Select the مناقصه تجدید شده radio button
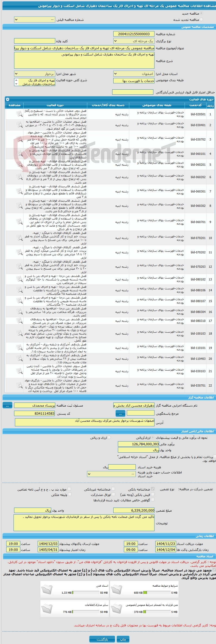The width and height of the screenshot is (216, 644). [201, 19]
